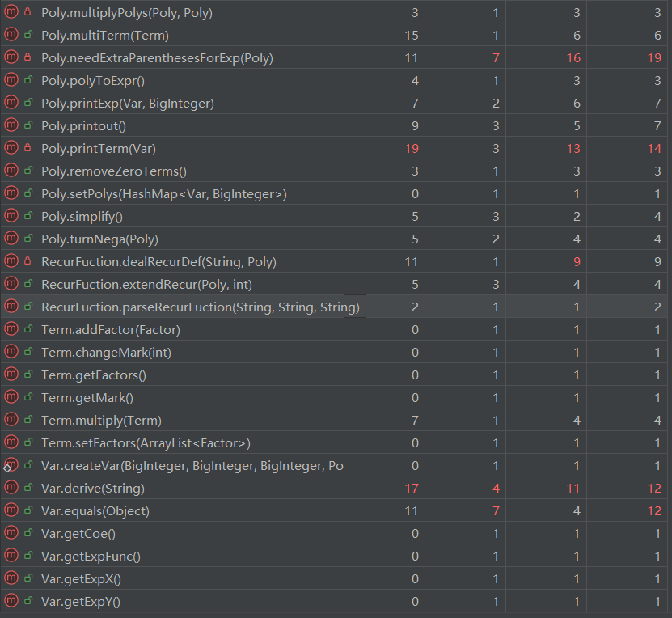Image resolution: width=672 pixels, height=618 pixels.
Task: Select Poly.needExtraParenthesesForExp(Poly) method name
Action: 158,58
